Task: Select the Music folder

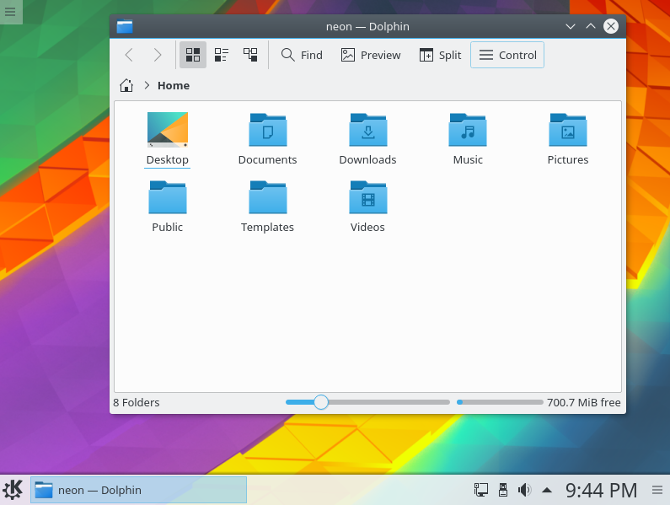Action: click(x=467, y=139)
